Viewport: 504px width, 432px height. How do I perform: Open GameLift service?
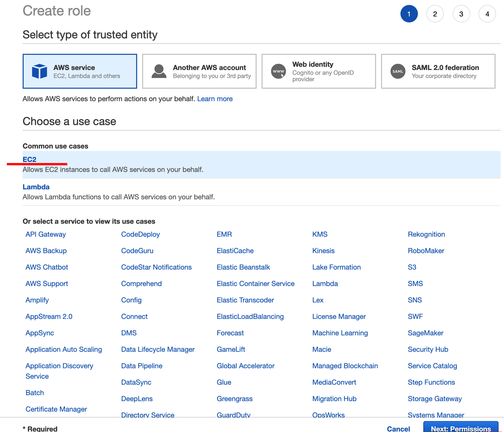pyautogui.click(x=231, y=350)
